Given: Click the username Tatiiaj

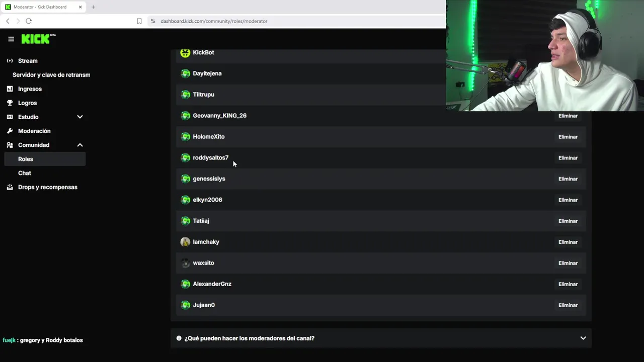Looking at the screenshot, I should tap(201, 221).
